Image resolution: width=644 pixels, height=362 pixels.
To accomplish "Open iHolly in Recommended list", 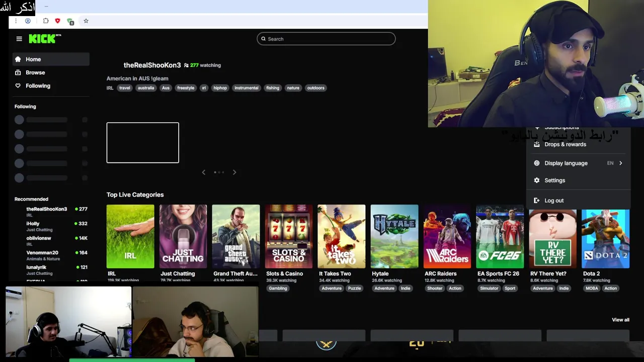I will pos(51,226).
